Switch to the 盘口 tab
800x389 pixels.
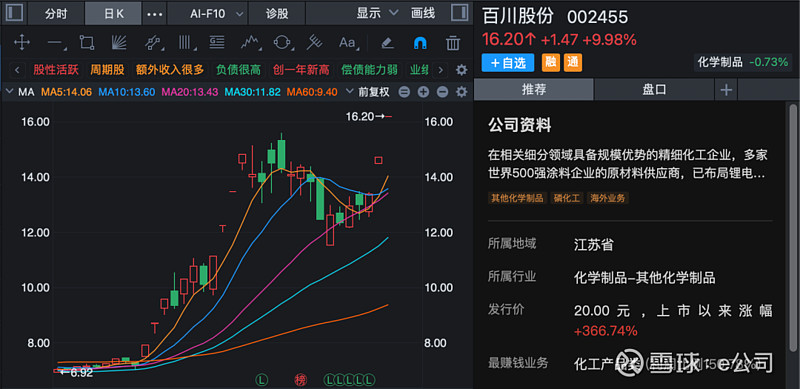654,90
